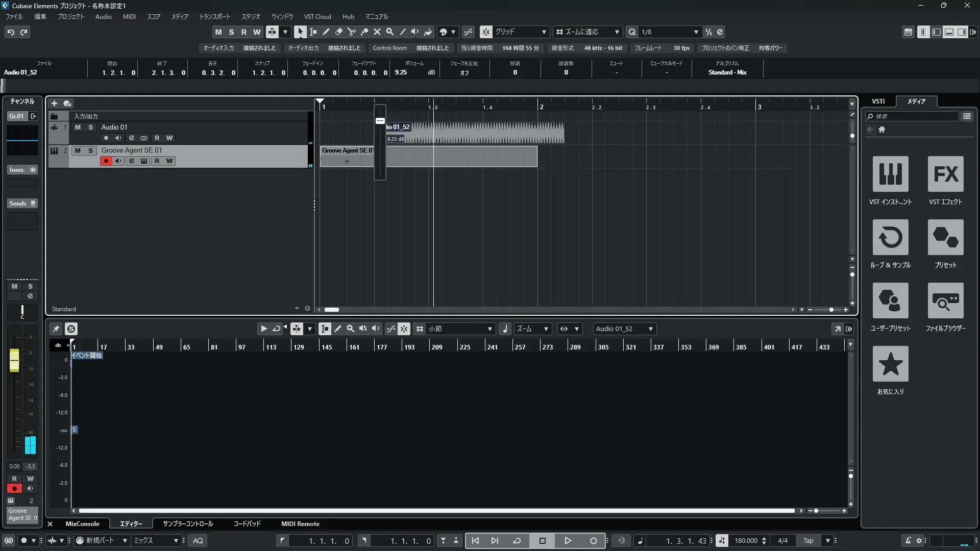Mute the Audio 01 track
The height and width of the screenshot is (551, 980).
point(78,127)
